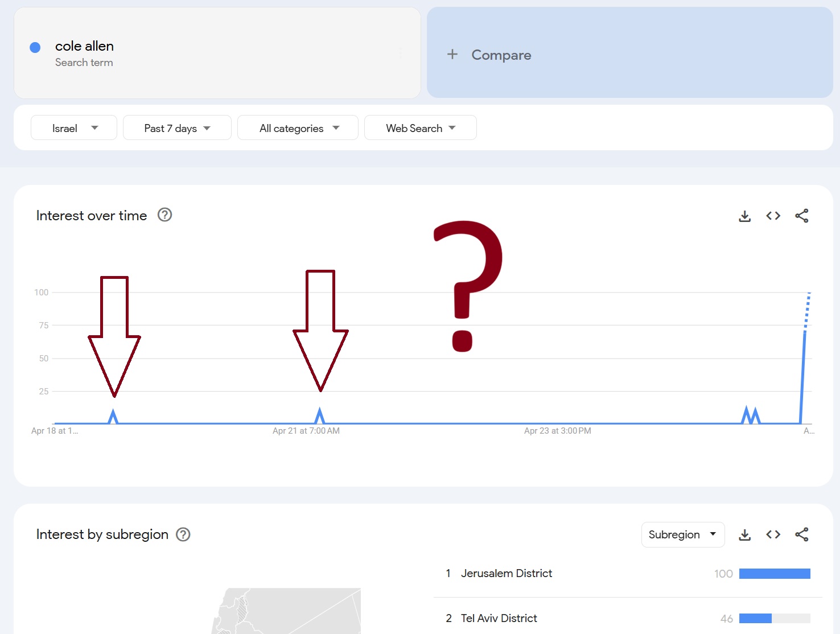Click the Tel Aviv District value 46
The image size is (840, 634).
pyautogui.click(x=727, y=619)
